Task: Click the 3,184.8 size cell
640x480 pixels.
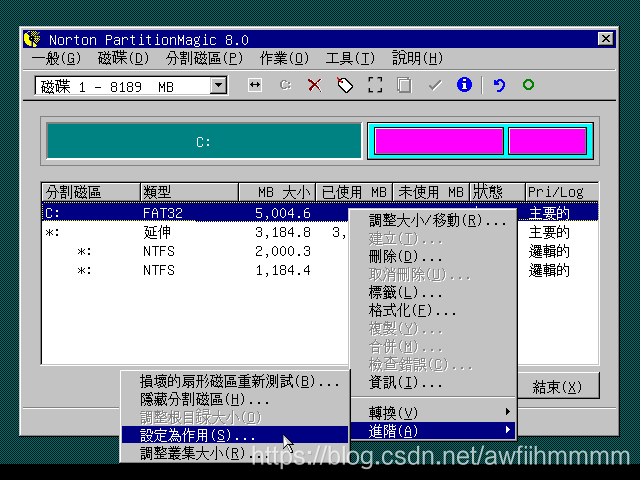Action: coord(282,232)
